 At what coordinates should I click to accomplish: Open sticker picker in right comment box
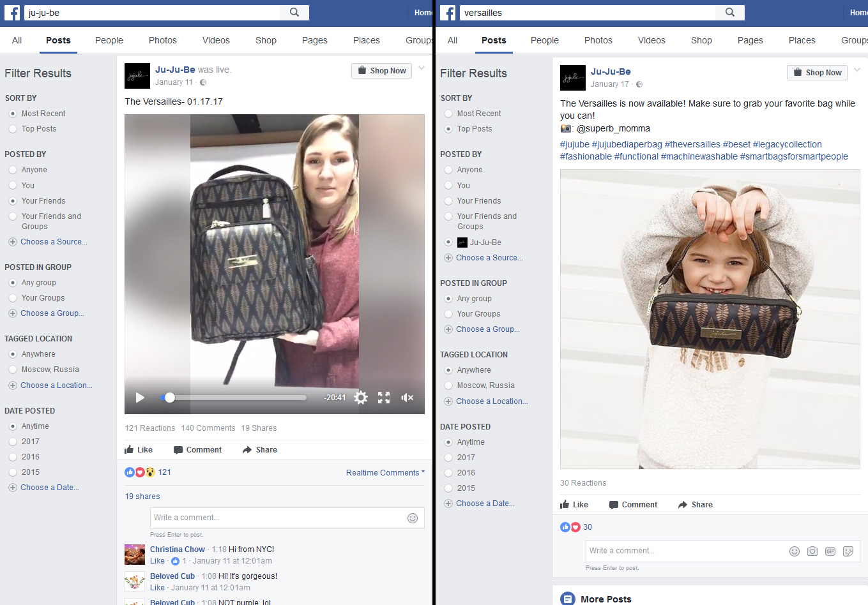click(848, 551)
